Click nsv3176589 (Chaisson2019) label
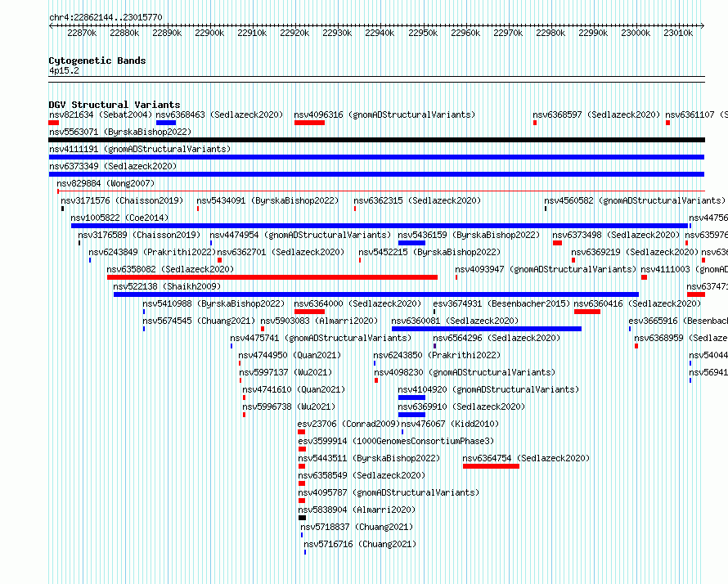 coord(139,235)
